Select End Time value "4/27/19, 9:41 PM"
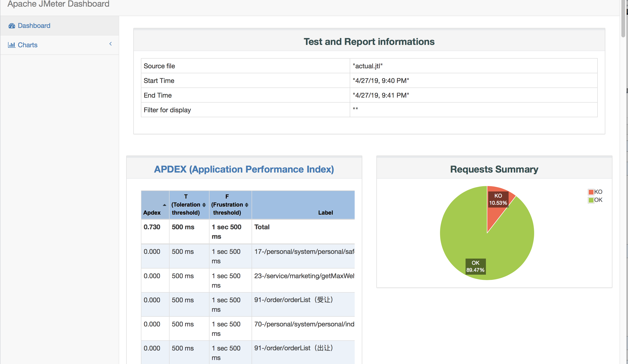The width and height of the screenshot is (628, 364). point(381,95)
